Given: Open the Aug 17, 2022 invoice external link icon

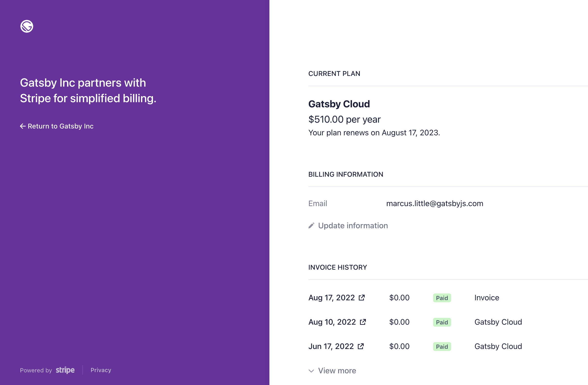Looking at the screenshot, I should [362, 297].
